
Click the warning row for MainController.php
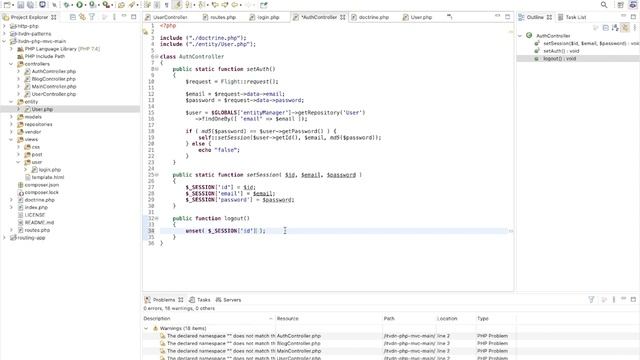tap(329, 351)
